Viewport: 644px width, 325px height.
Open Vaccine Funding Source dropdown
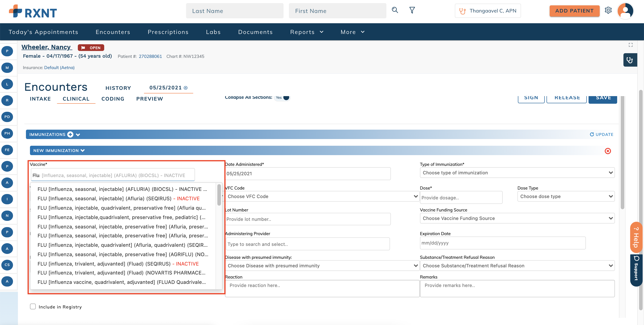click(517, 218)
